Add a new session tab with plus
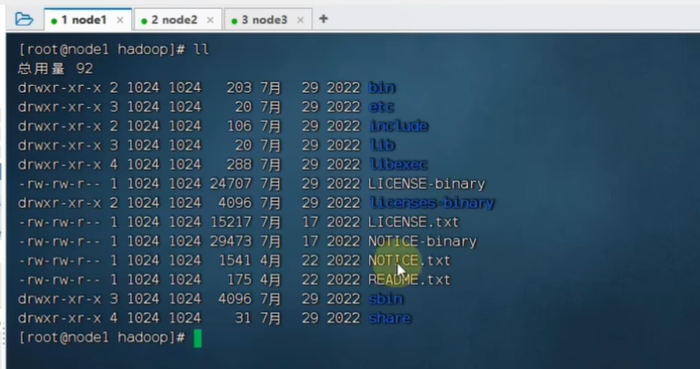700x369 pixels. (x=324, y=19)
